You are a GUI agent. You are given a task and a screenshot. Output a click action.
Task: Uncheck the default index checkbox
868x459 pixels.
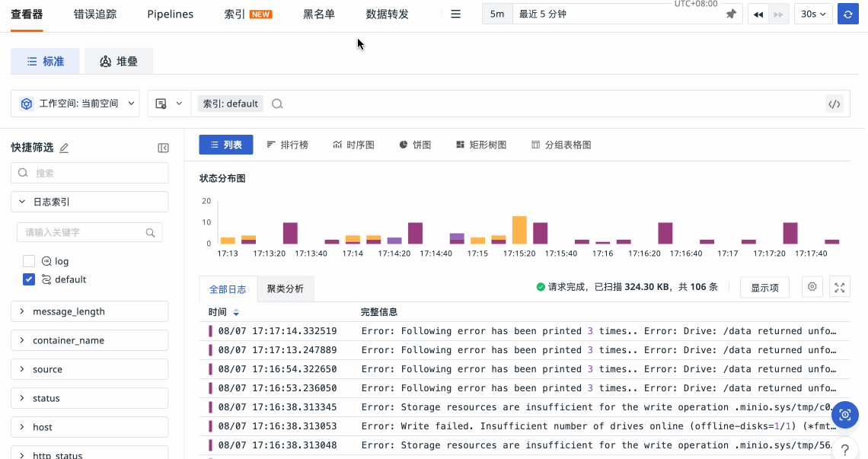[x=29, y=279]
